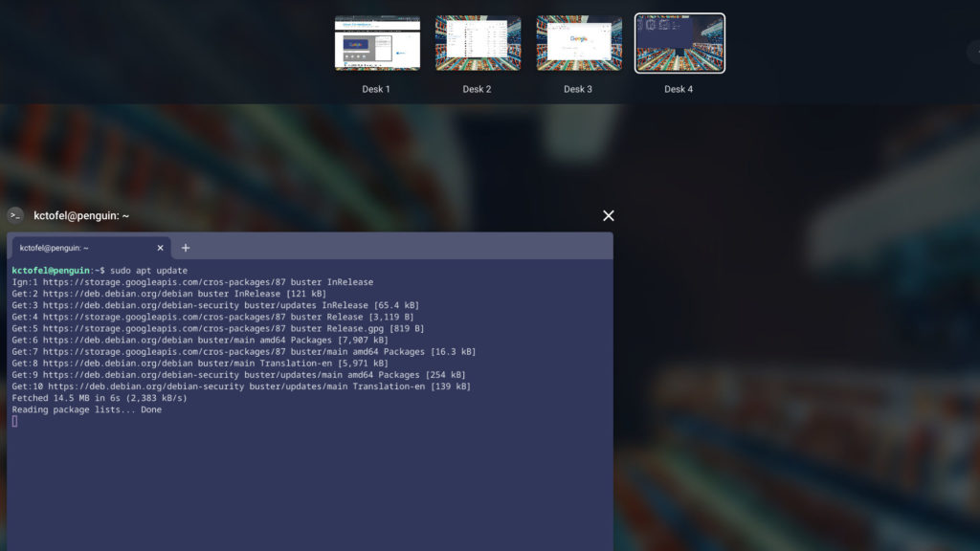Click the Terminal app icon beside window title
The height and width of the screenshot is (551, 980).
pyautogui.click(x=15, y=215)
